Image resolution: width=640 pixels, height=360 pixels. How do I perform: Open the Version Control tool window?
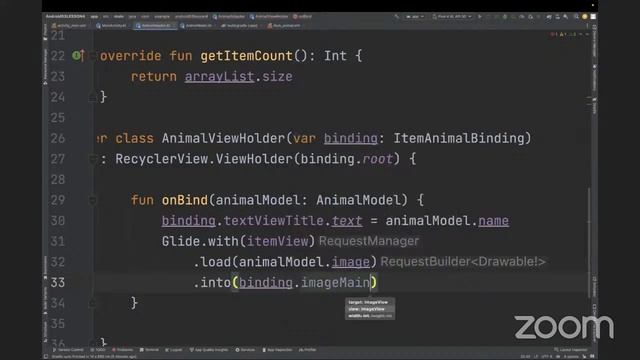tap(68, 350)
